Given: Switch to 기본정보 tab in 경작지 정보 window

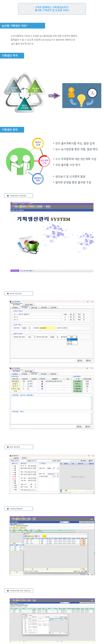Looking at the screenshot, I should coord(15,308).
